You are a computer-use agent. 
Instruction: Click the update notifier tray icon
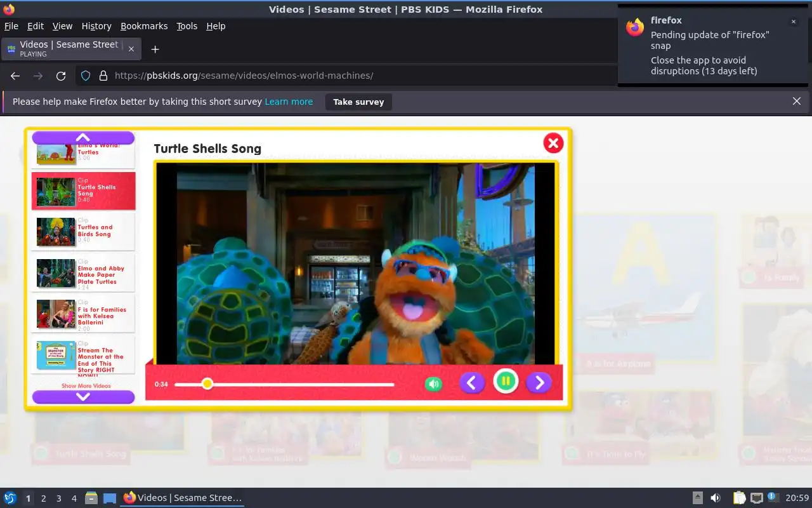tap(772, 497)
